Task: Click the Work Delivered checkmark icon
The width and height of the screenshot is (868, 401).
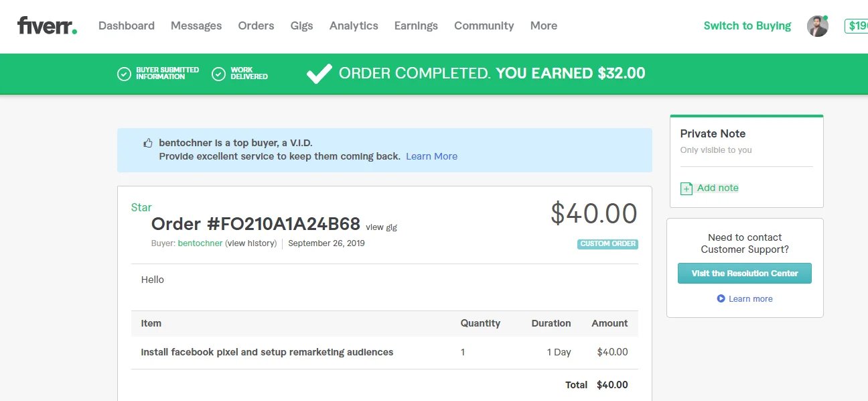Action: click(218, 74)
